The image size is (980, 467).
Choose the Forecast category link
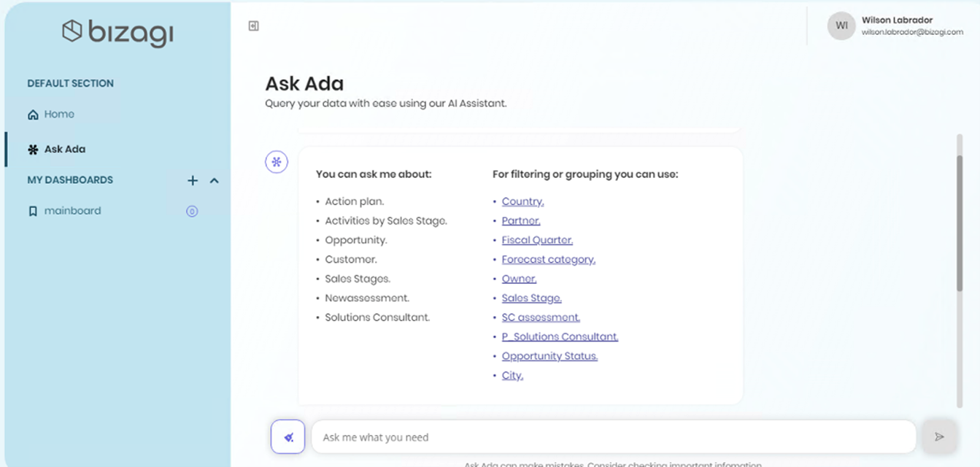(549, 259)
